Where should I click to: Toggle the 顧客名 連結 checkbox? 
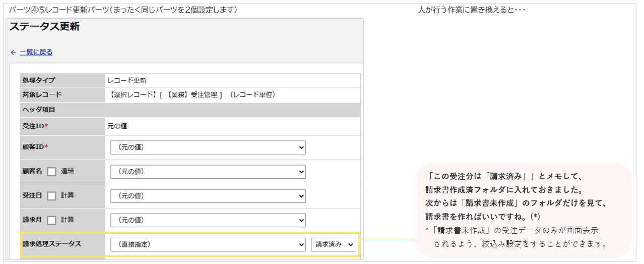tap(51, 172)
